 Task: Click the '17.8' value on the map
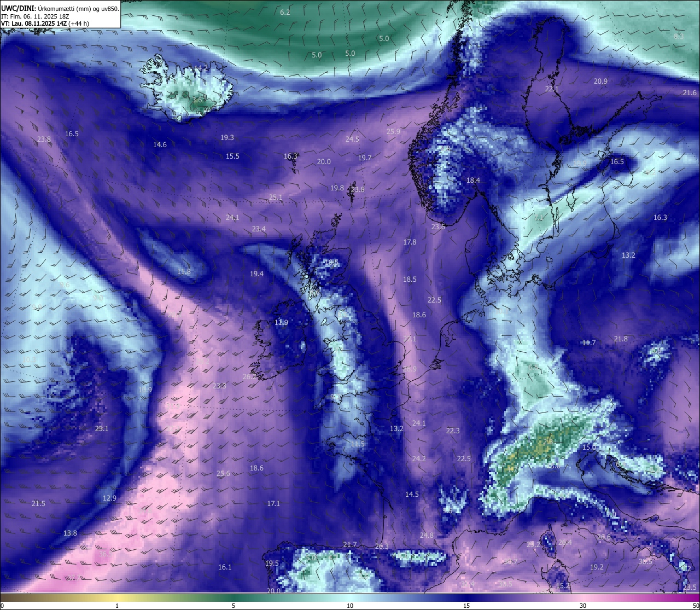410,242
